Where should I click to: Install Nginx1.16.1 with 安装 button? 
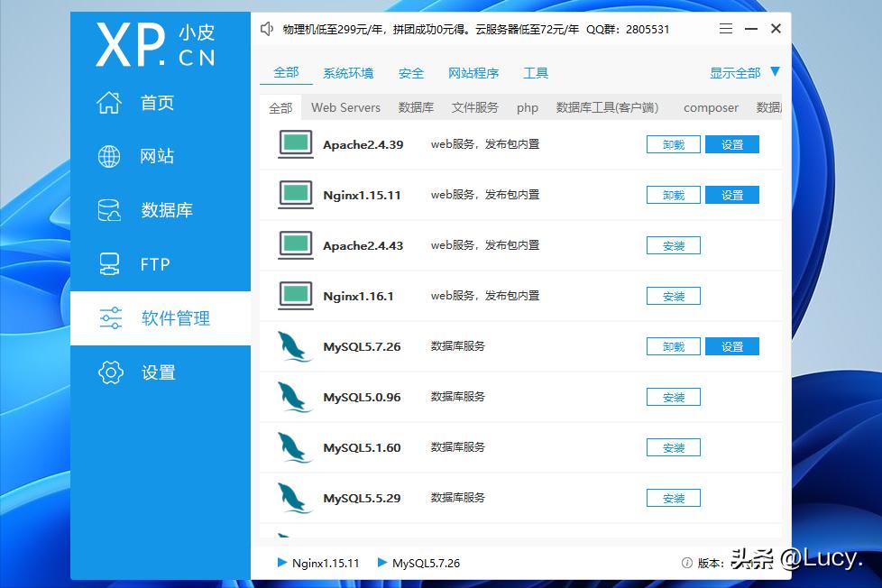click(674, 296)
